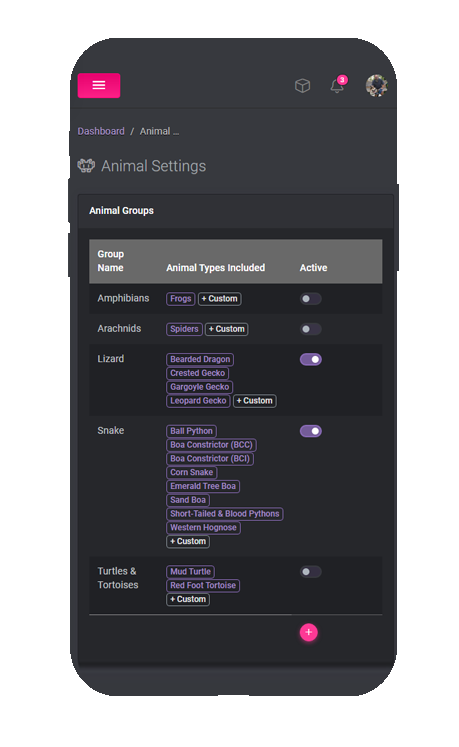Open the notifications bell
This screenshot has height=747, width=459.
click(x=337, y=86)
